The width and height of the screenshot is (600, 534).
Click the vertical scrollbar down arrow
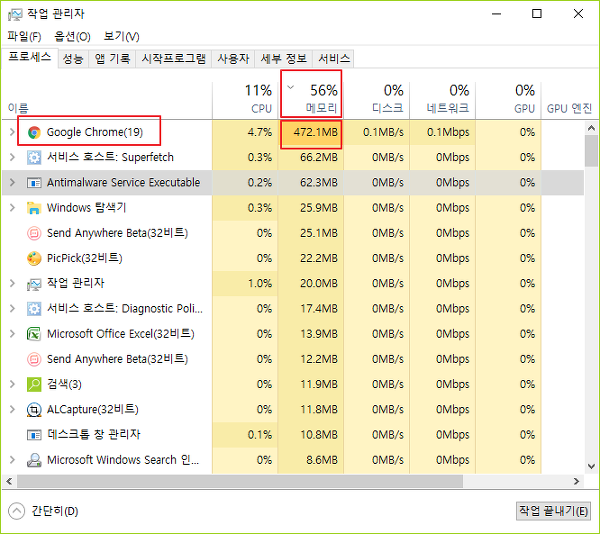(591, 466)
